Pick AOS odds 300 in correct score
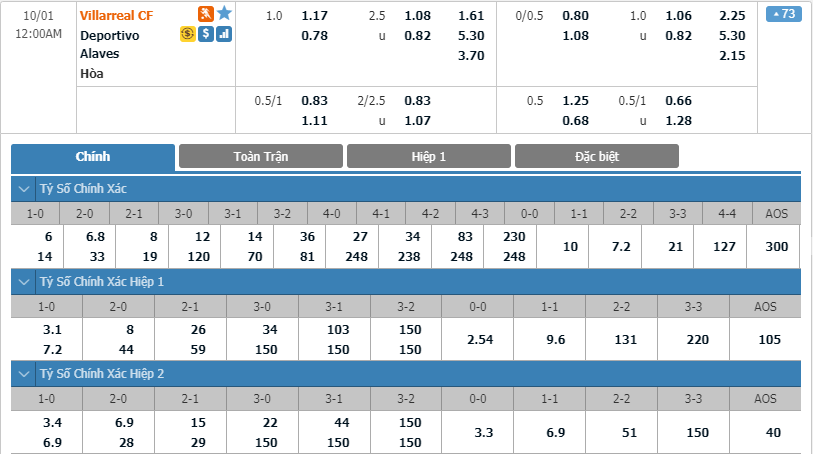 (776, 247)
